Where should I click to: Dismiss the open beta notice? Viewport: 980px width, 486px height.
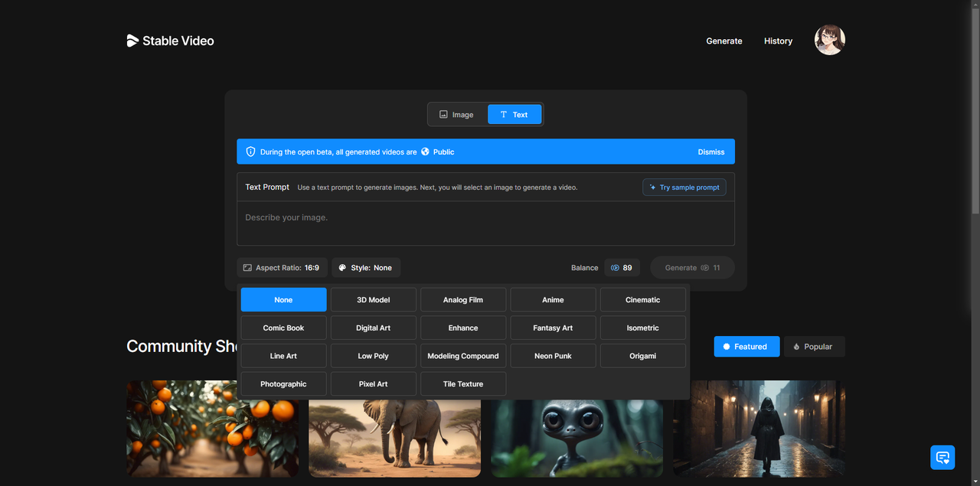click(710, 152)
